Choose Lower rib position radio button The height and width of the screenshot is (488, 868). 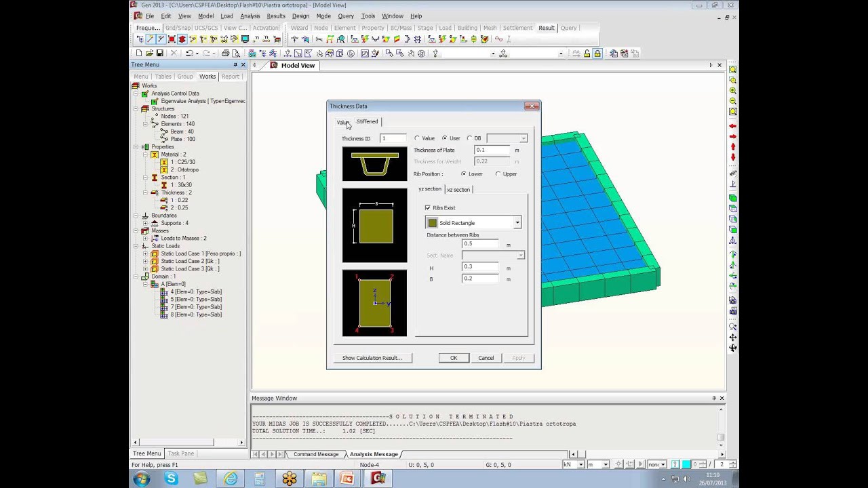[464, 174]
